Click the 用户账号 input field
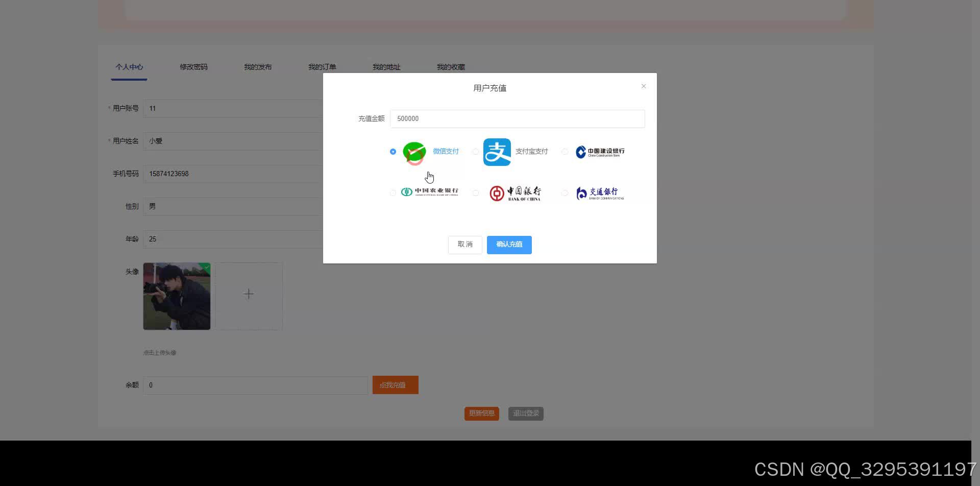Screen dimensions: 980x486 click(233, 108)
